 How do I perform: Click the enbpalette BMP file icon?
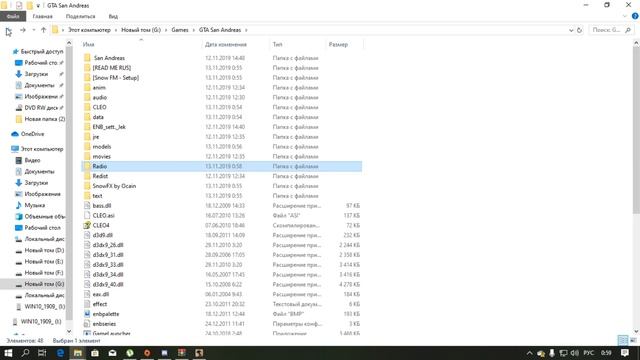tap(87, 314)
